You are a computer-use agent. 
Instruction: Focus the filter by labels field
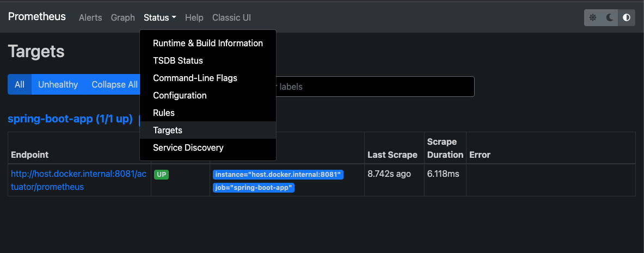(x=376, y=87)
